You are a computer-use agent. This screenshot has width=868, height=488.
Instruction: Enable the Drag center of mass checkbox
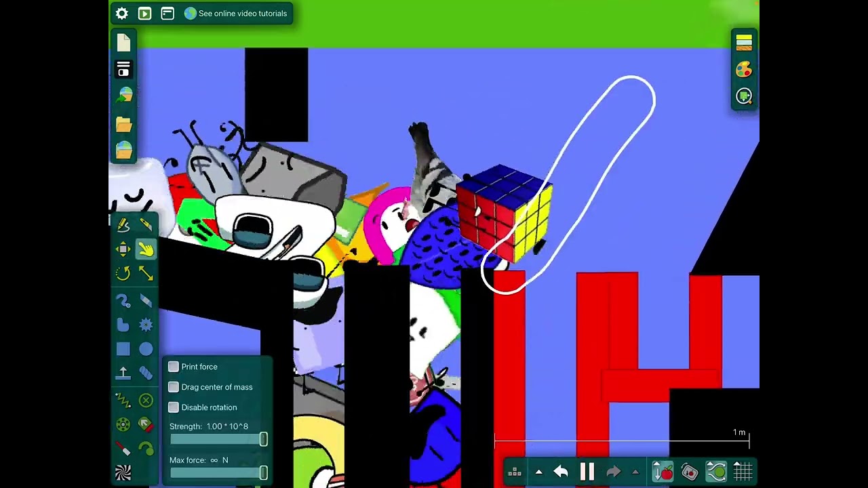[x=174, y=387]
